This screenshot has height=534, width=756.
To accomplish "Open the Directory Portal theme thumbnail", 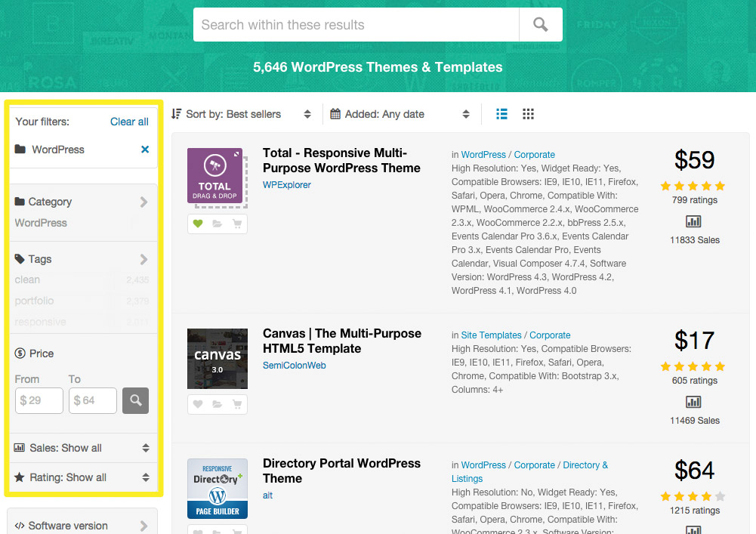I will click(218, 489).
